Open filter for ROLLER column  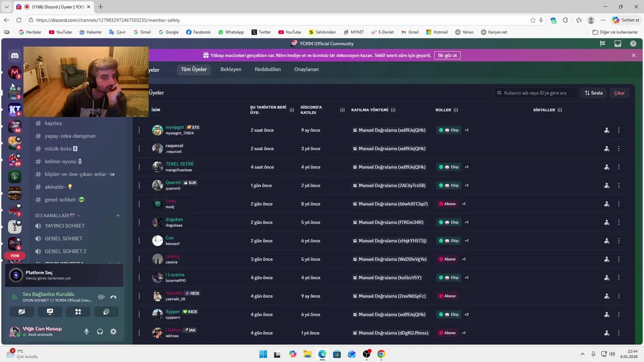tap(456, 110)
